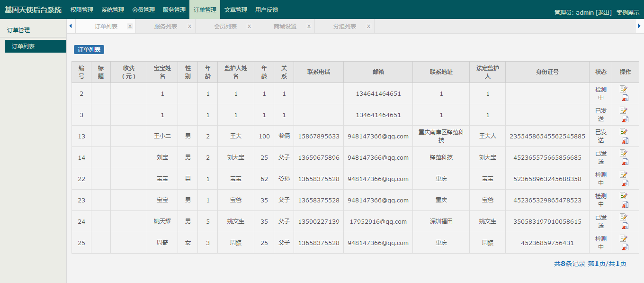Delete order number 23
The image size is (644, 283).
[625, 205]
